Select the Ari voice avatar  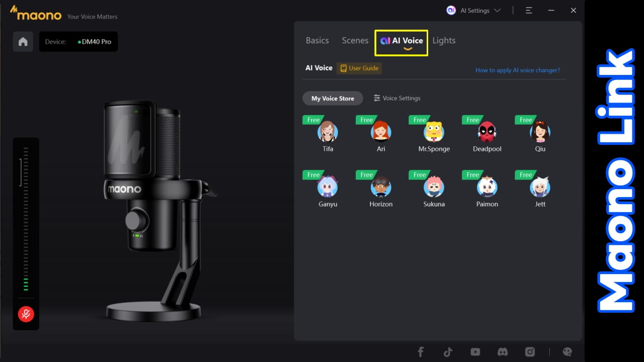click(381, 132)
